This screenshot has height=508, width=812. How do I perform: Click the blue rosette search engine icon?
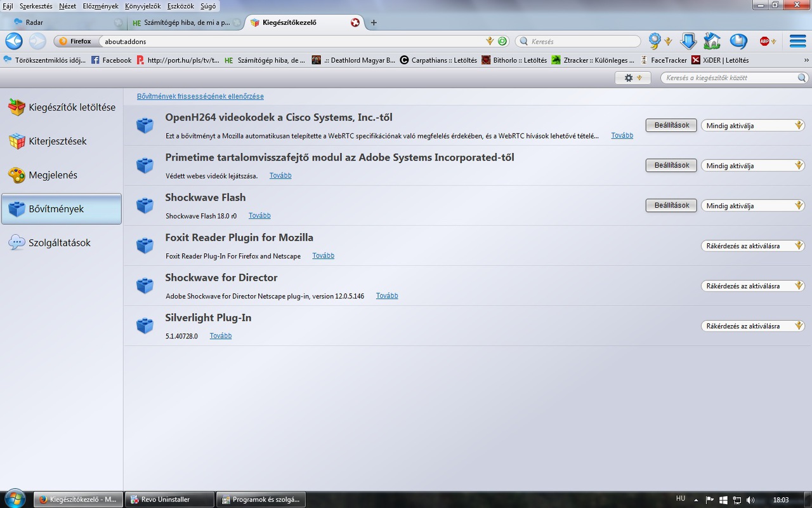(655, 41)
